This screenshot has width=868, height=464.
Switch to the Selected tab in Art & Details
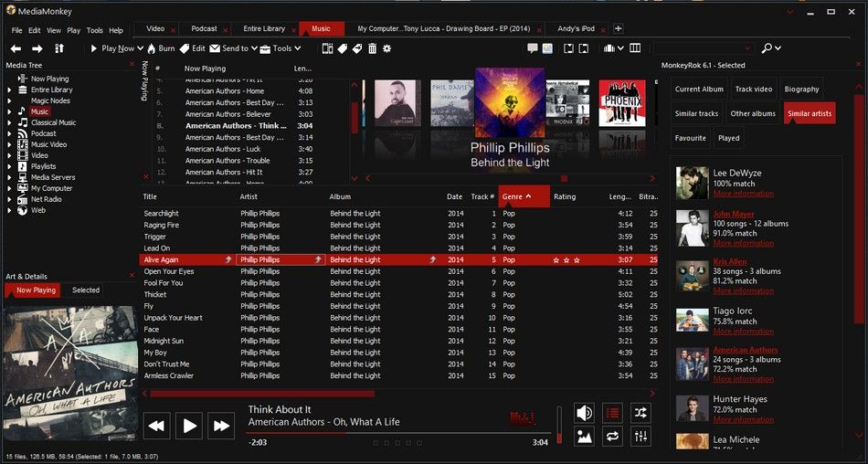tap(86, 290)
